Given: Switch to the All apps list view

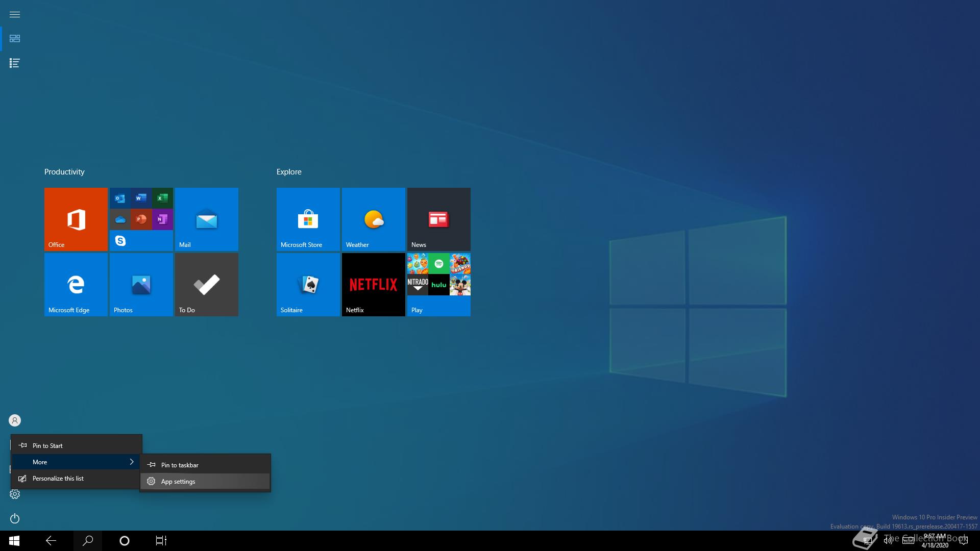Looking at the screenshot, I should pos(15,63).
